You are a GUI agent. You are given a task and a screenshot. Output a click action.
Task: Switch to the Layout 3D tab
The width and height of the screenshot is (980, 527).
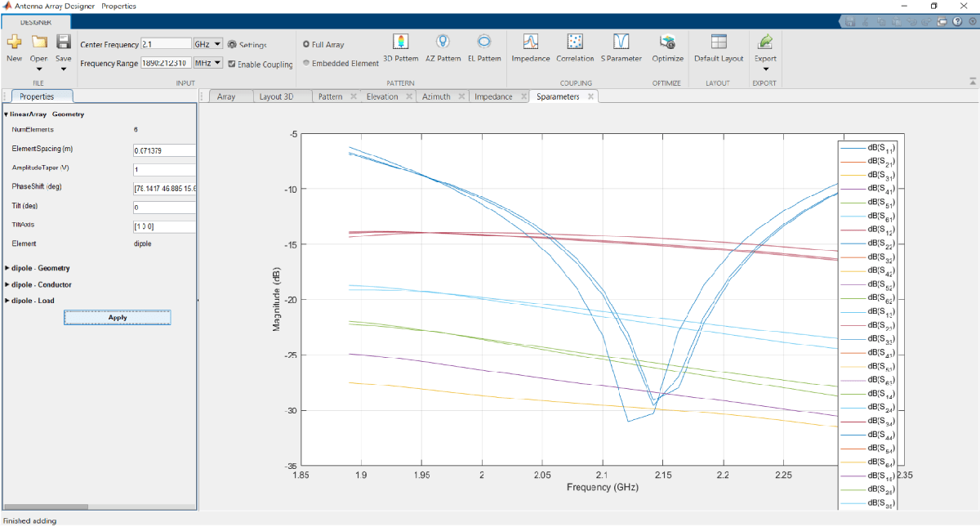(x=276, y=96)
